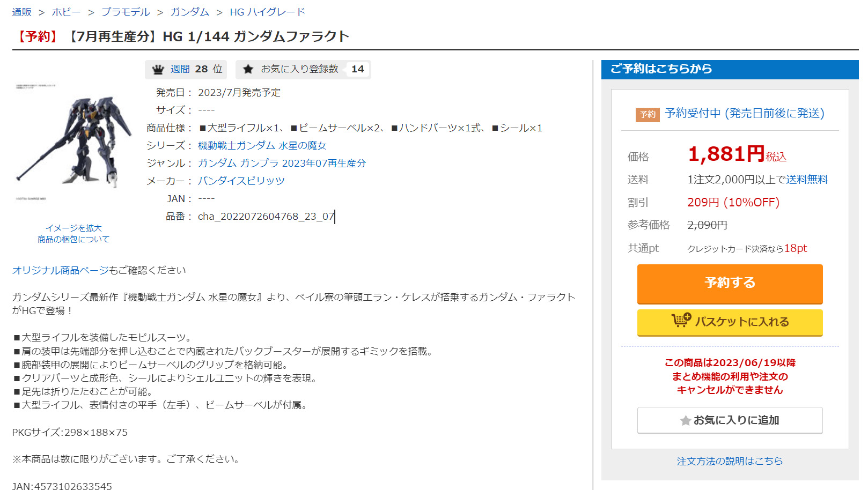Click the JAN:4573102633545 text
Viewport: 868px width, 490px height.
(x=62, y=486)
